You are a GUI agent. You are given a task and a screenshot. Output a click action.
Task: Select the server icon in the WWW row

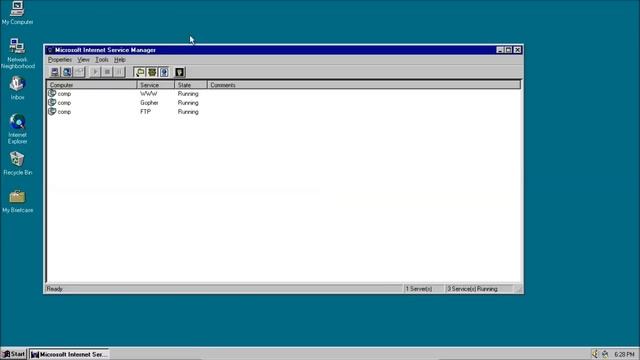(52, 93)
